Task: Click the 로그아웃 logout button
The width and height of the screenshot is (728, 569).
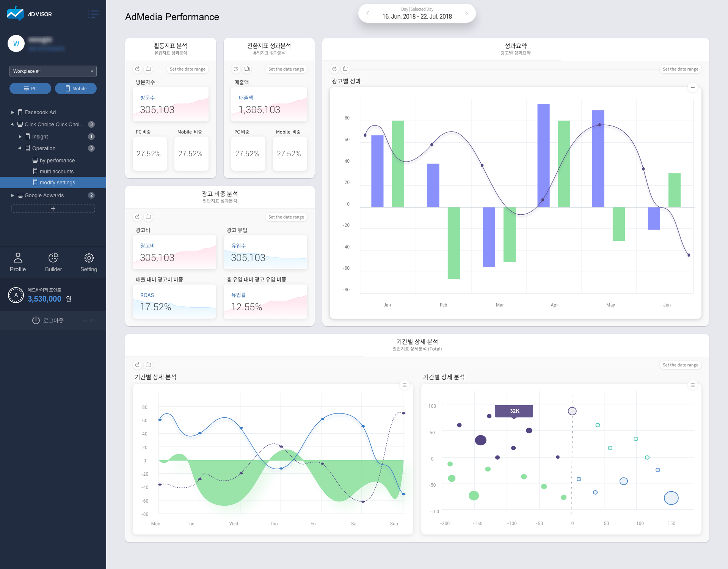Action: click(x=48, y=321)
